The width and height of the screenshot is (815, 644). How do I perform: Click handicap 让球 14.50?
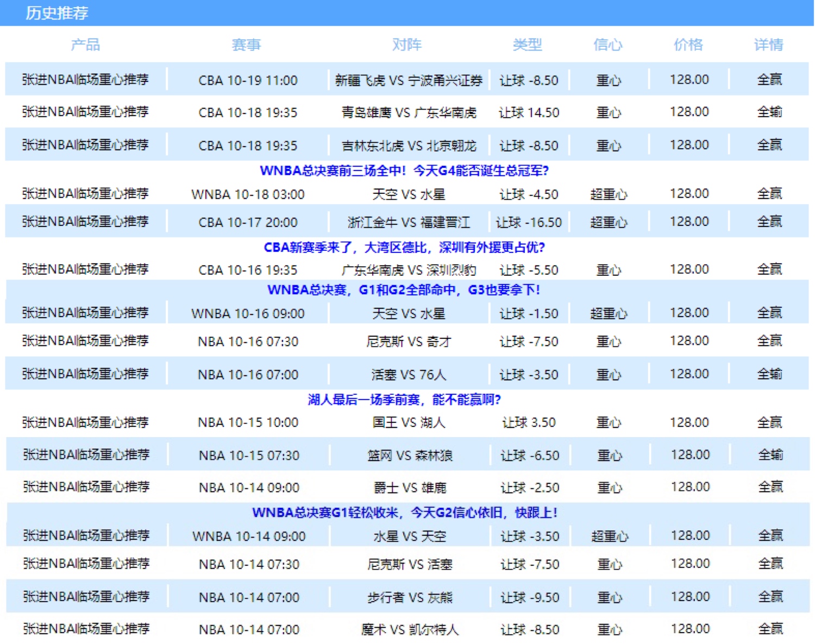click(529, 112)
